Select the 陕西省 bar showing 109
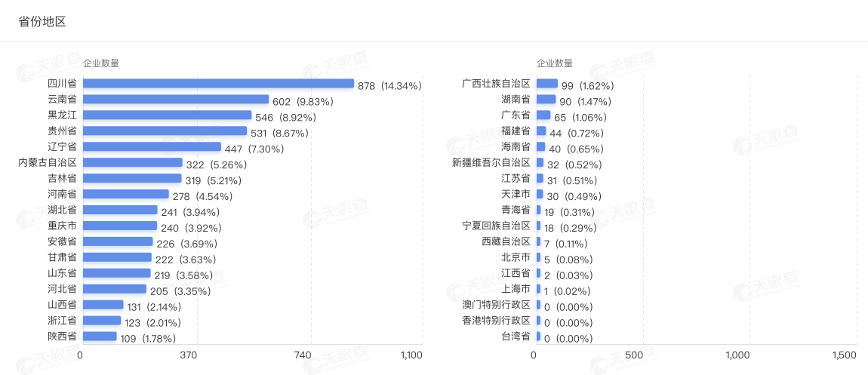The image size is (868, 375). [100, 337]
